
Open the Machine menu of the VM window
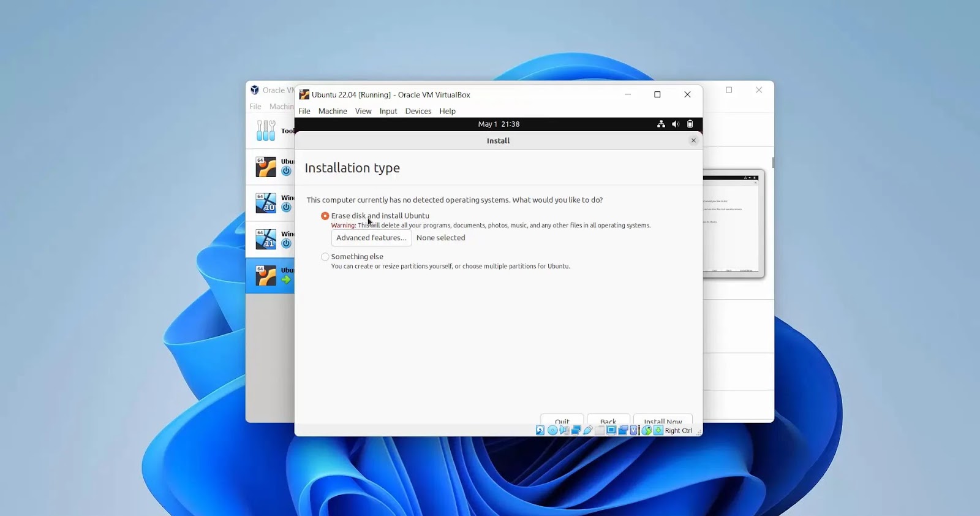[x=333, y=111]
